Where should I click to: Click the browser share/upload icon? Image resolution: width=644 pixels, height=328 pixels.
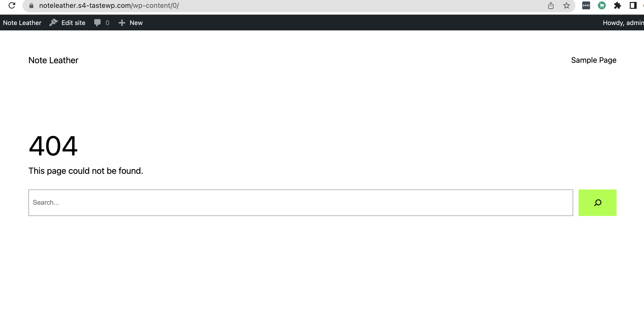pos(551,5)
